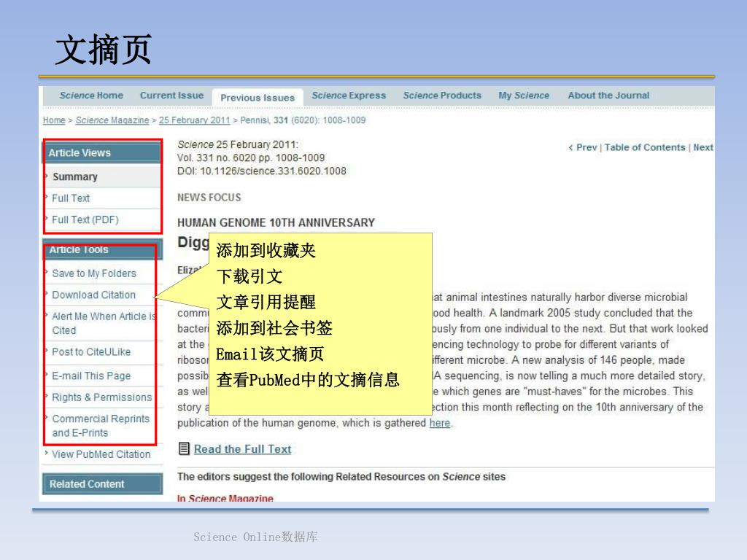
Task: Open Rights & Permissions
Action: (102, 397)
